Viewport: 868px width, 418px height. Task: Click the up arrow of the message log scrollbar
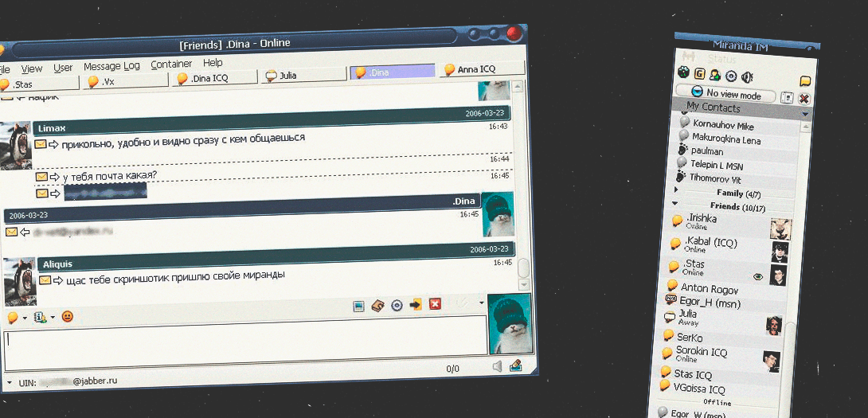coord(517,86)
